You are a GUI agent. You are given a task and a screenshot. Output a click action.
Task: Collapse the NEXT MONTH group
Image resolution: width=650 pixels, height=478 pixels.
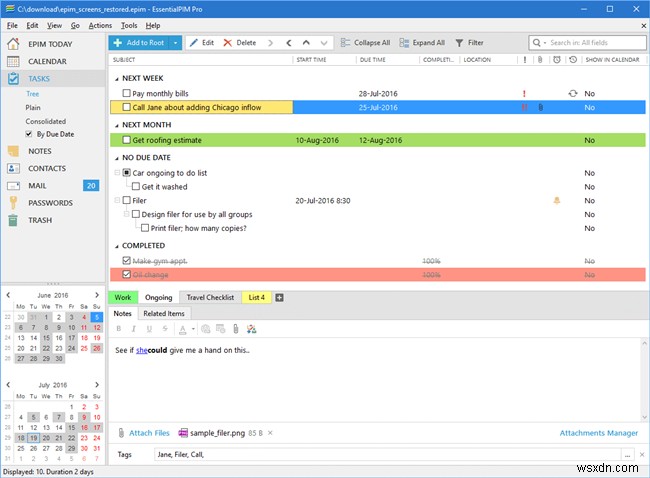[116, 125]
